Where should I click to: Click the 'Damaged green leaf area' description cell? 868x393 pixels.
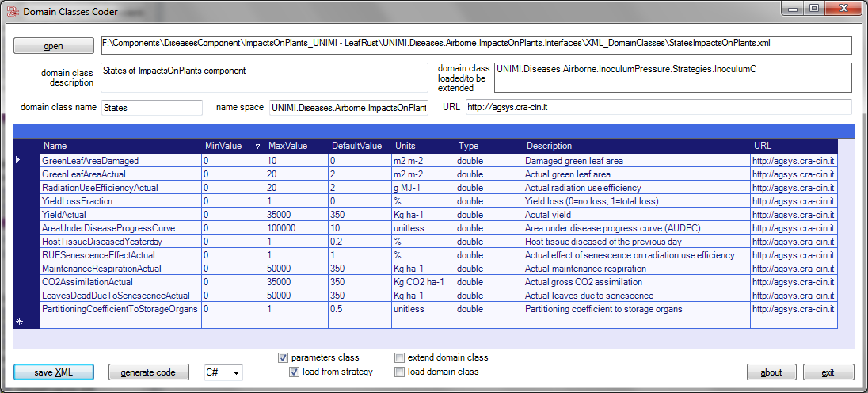tap(636, 161)
